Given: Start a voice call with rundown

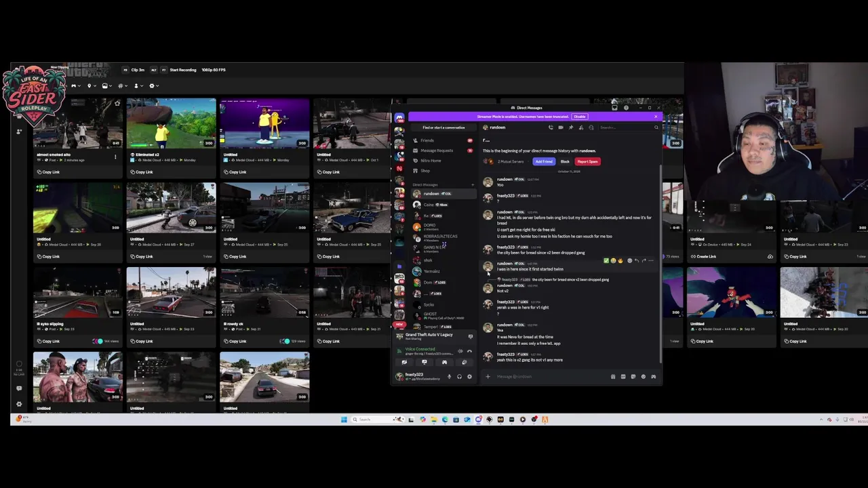Looking at the screenshot, I should pos(551,127).
